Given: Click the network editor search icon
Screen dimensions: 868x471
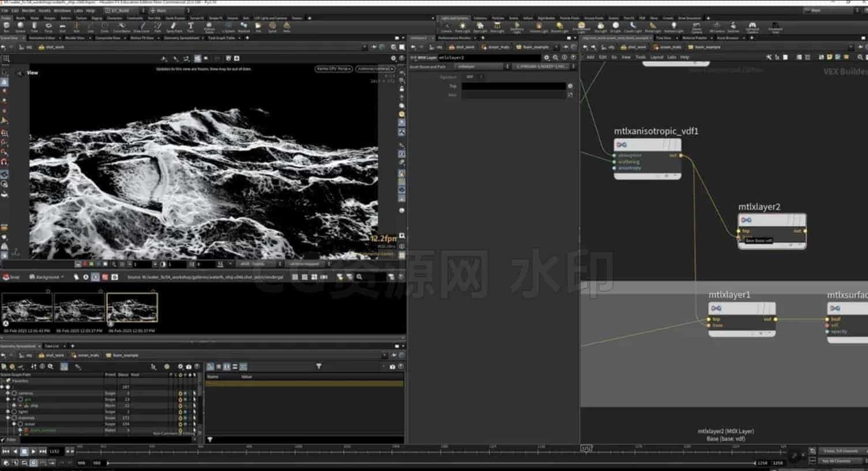Looking at the screenshot, I should pos(860,57).
